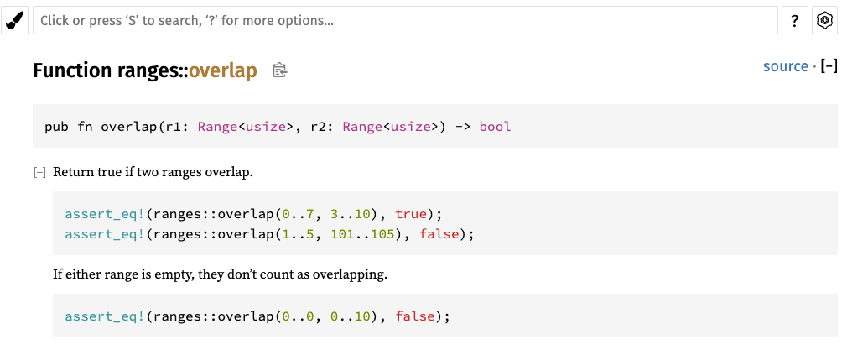Viewport: 868px width, 355px height.
Task: Click the 'pub fn overlap' signature block
Action: (126, 127)
